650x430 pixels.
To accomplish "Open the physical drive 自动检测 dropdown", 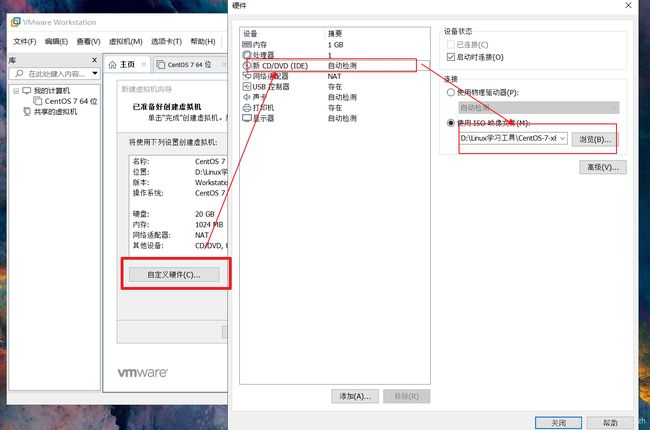I will coord(538,108).
